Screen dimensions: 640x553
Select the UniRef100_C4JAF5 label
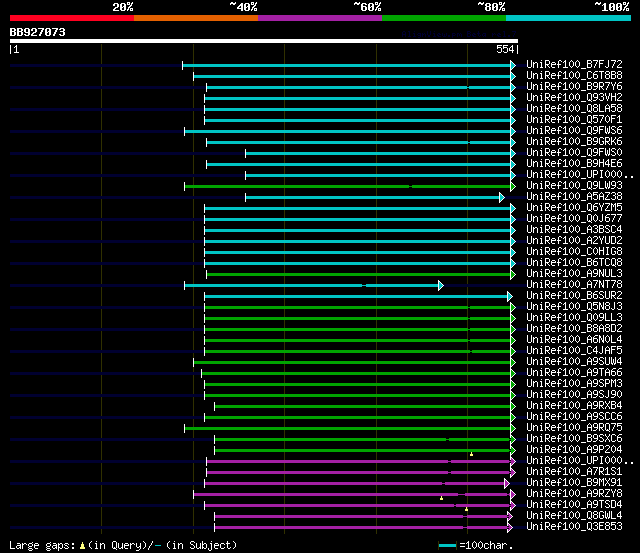(574, 351)
